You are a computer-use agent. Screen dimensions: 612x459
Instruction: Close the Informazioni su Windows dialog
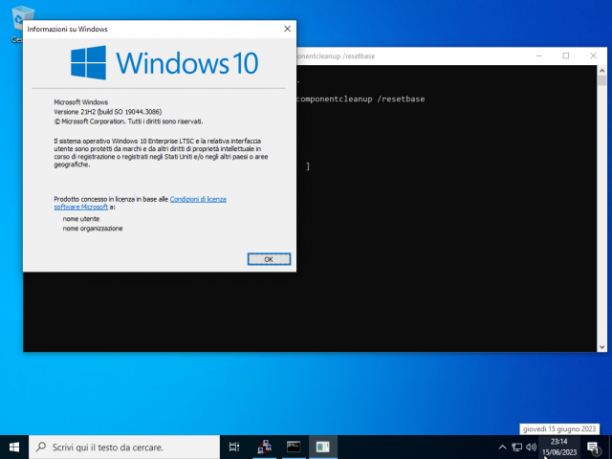(x=287, y=29)
